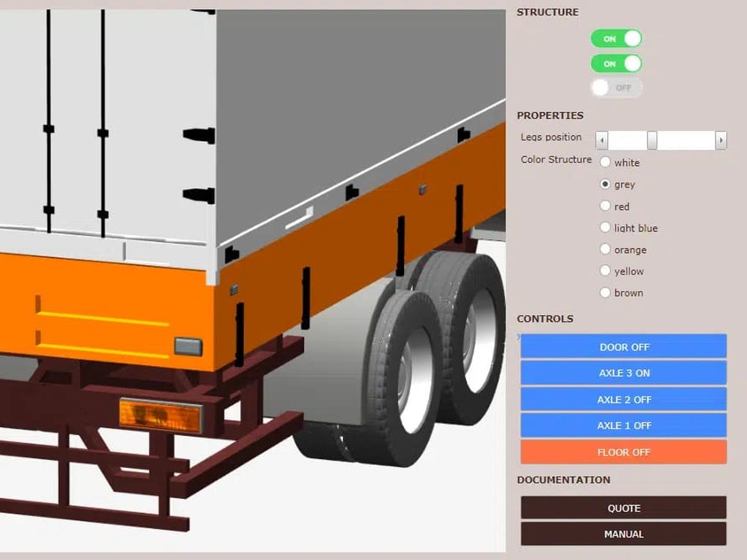Click the AXLE 1 OFF button
747x560 pixels.
pos(624,426)
